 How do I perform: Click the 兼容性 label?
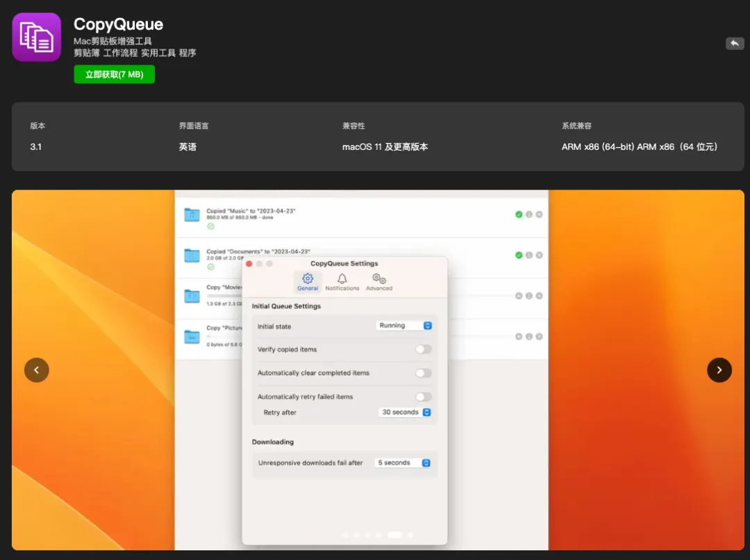pyautogui.click(x=353, y=126)
